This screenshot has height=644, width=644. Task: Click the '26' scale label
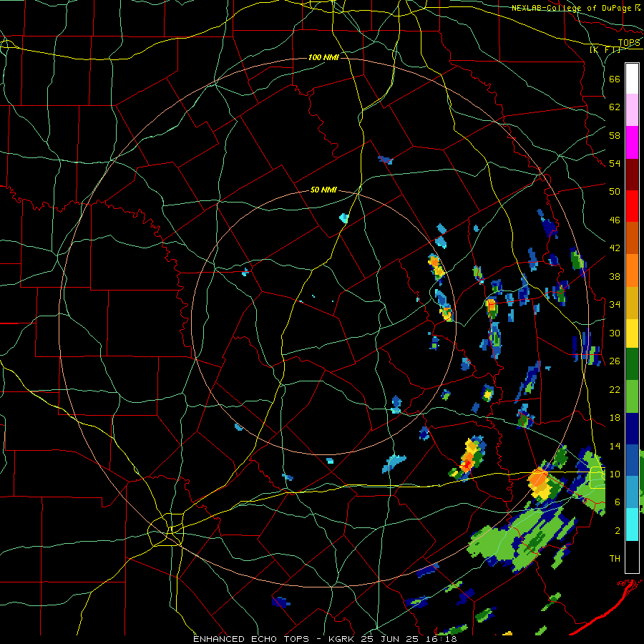pyautogui.click(x=615, y=361)
